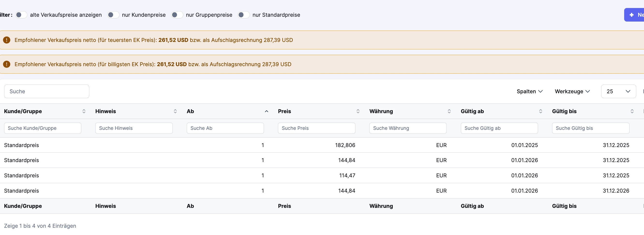
Task: Click Hinweis column sort arrows
Action: point(175,111)
